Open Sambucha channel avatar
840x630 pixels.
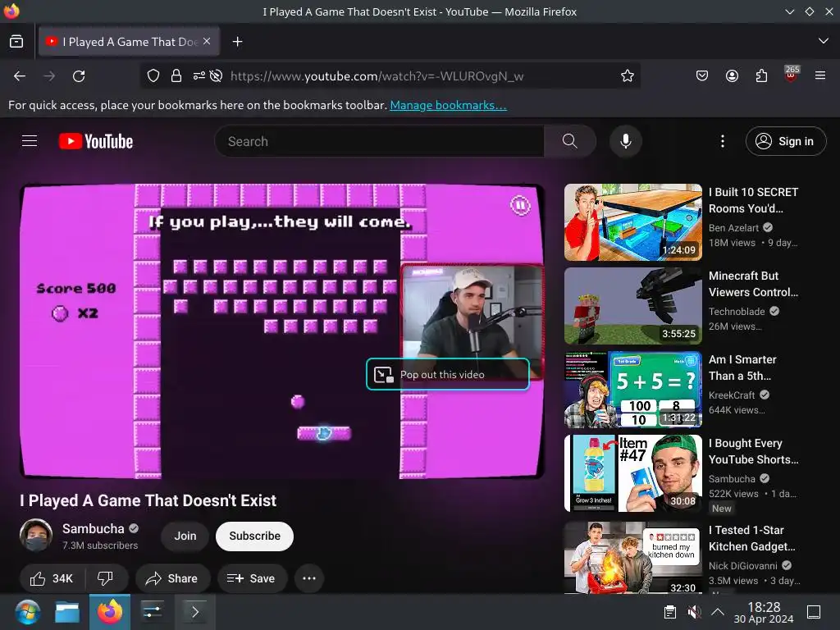(x=36, y=535)
